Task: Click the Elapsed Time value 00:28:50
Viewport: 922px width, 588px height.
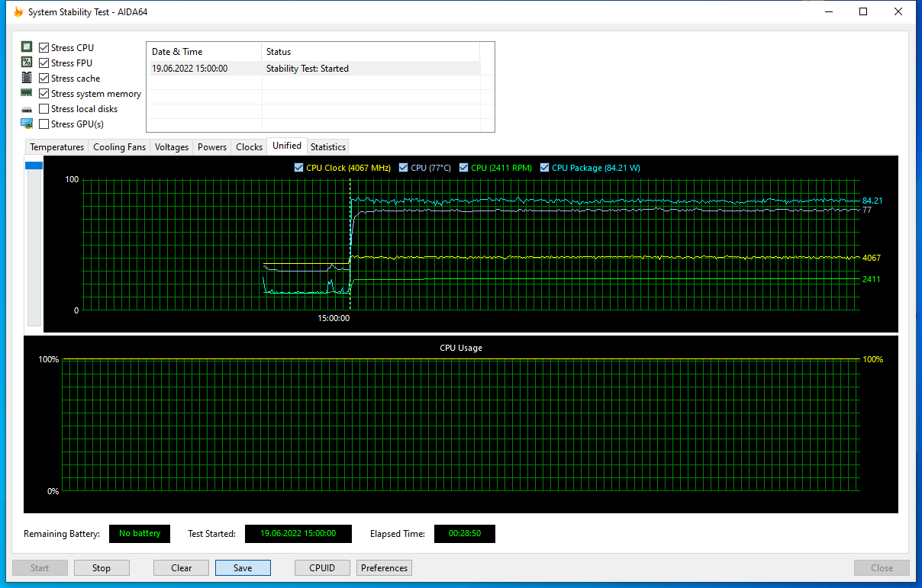Action: click(465, 534)
